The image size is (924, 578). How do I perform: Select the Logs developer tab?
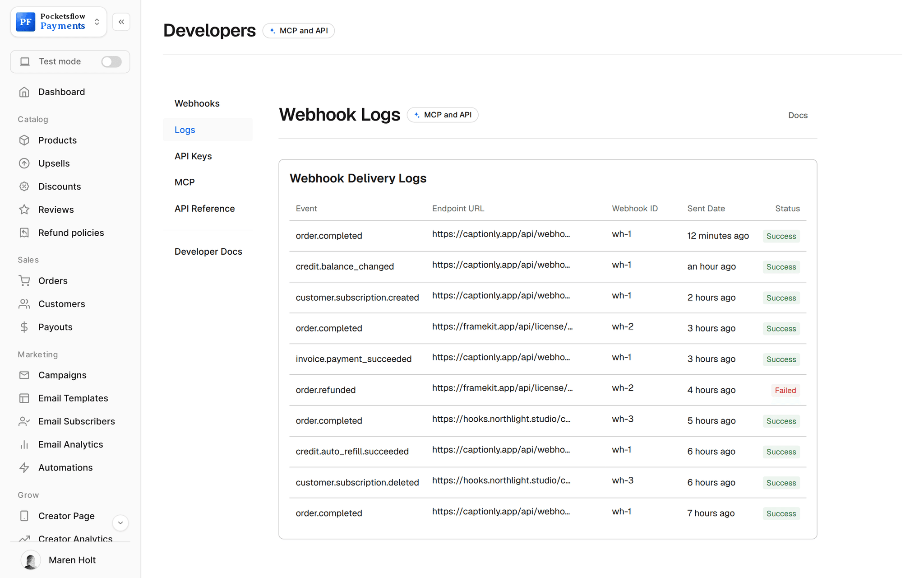(208, 130)
